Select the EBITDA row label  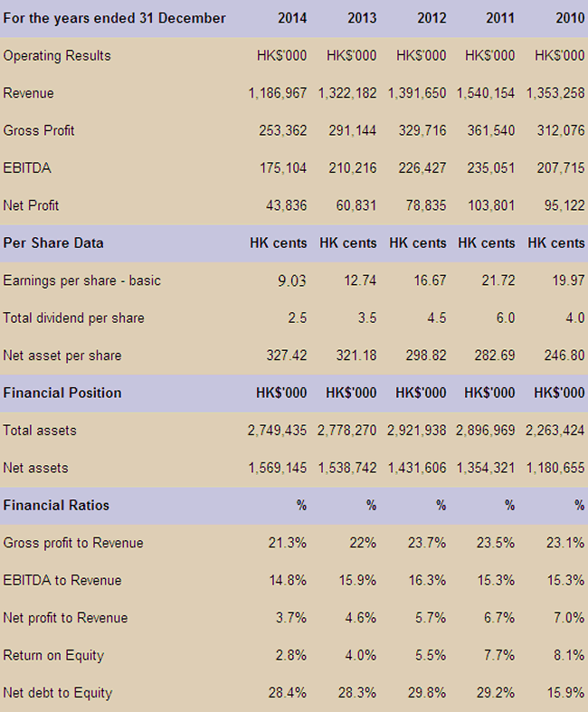click(27, 168)
